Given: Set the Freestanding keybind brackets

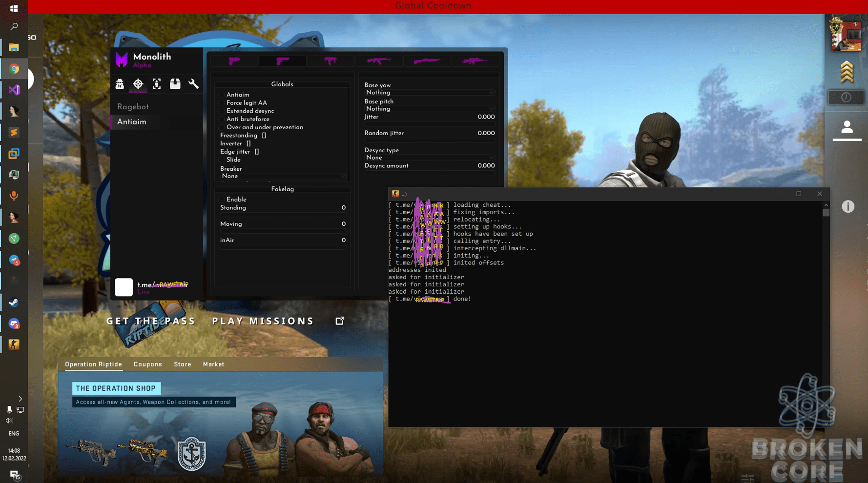Looking at the screenshot, I should pyautogui.click(x=264, y=136).
